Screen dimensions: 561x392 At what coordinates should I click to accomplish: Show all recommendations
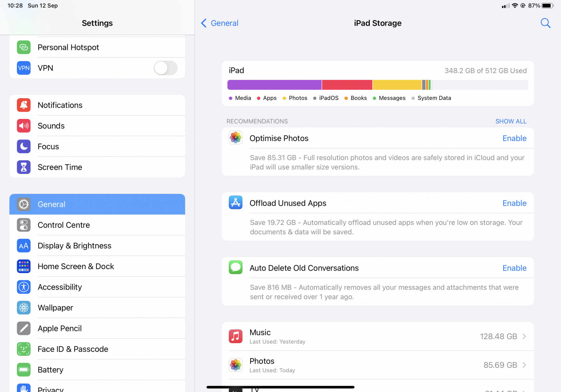coord(511,121)
